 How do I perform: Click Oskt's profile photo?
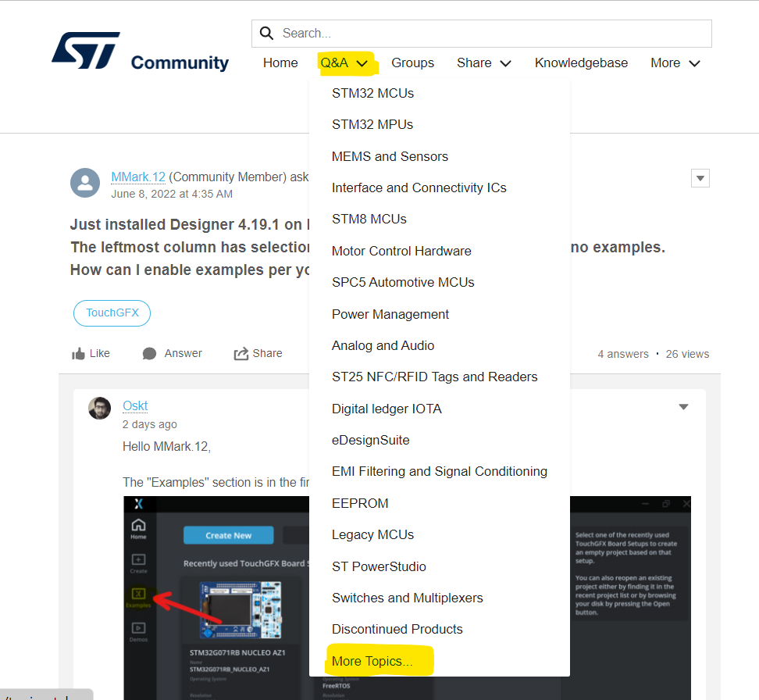coord(100,408)
